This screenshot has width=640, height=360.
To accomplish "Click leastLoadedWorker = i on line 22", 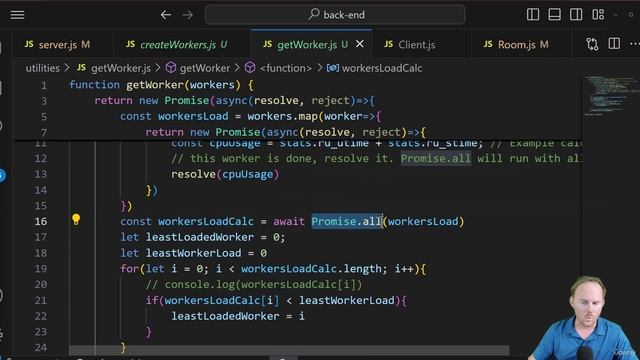I will (238, 316).
